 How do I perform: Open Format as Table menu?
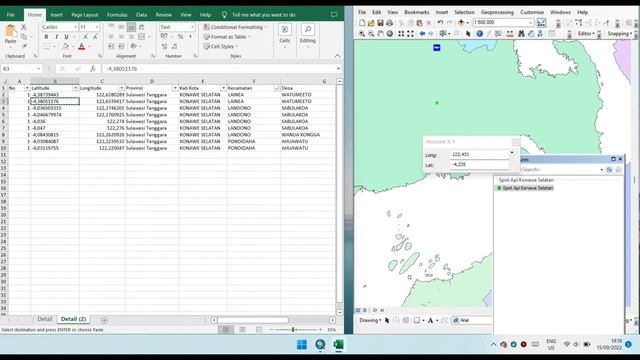click(x=227, y=37)
